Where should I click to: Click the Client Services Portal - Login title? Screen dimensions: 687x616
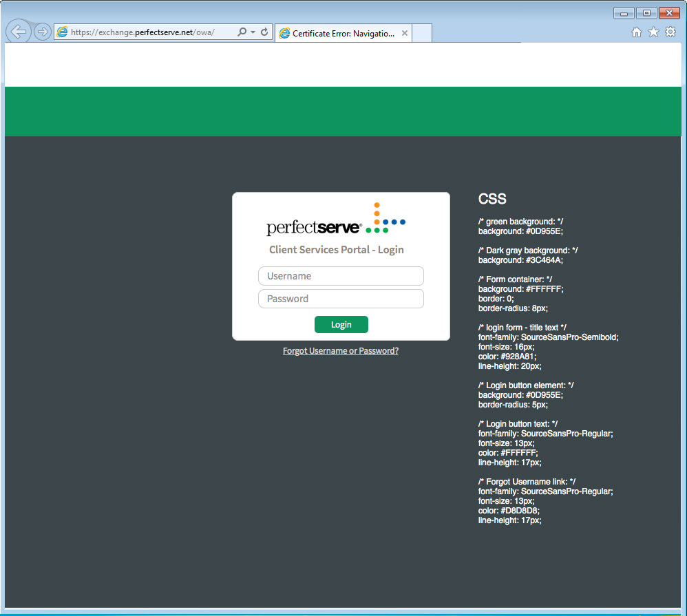(337, 250)
